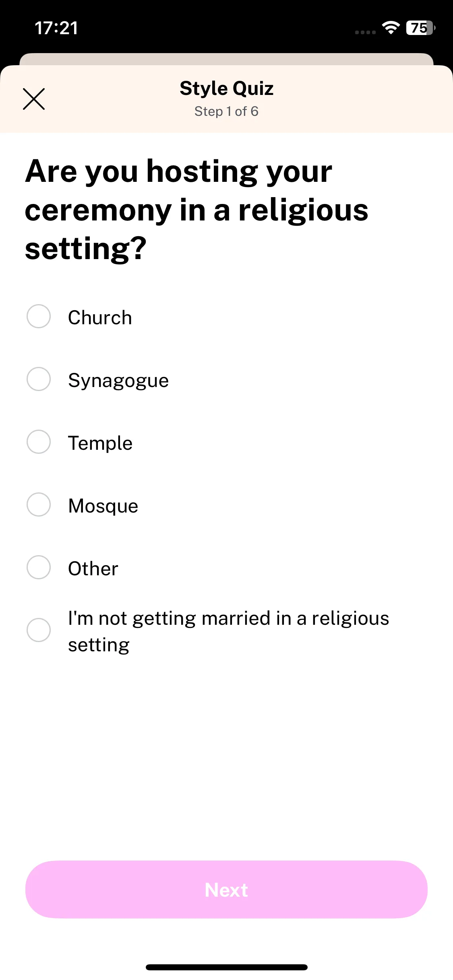Tap the Church option label
The image size is (453, 980).
coord(100,317)
